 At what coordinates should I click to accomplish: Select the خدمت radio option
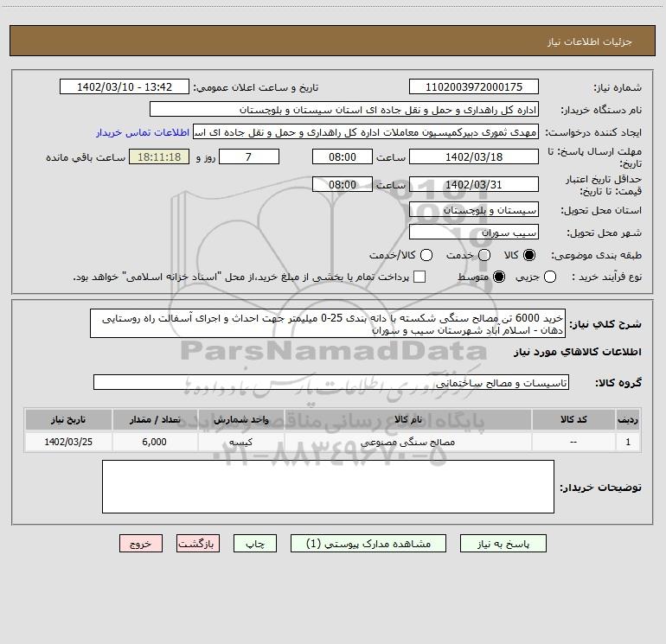pyautogui.click(x=484, y=255)
